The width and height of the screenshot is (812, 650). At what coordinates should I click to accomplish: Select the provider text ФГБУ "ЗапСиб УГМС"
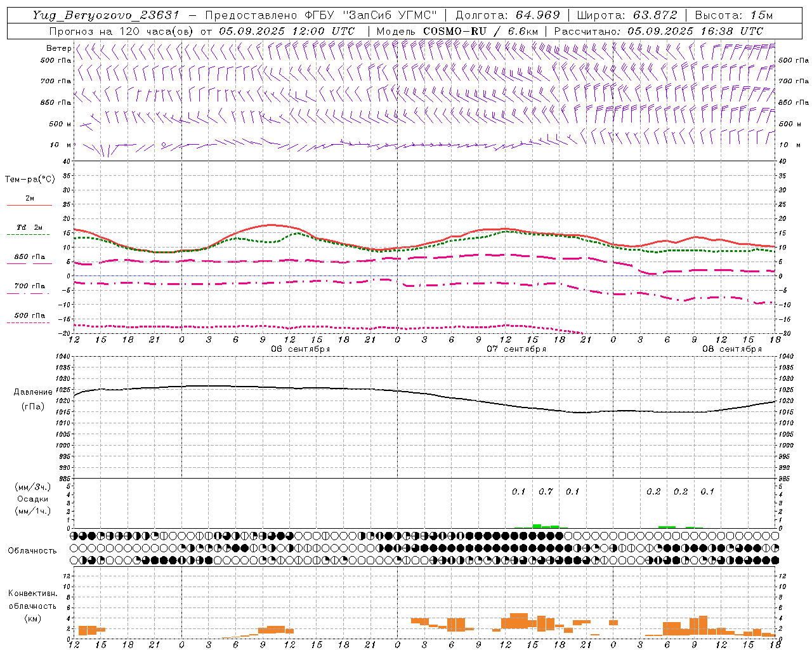(370, 15)
